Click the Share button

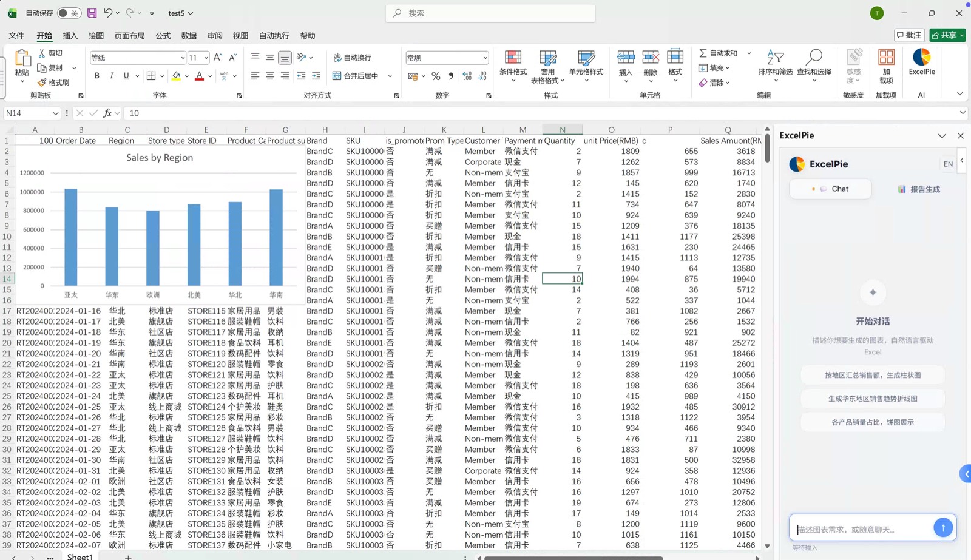(947, 35)
